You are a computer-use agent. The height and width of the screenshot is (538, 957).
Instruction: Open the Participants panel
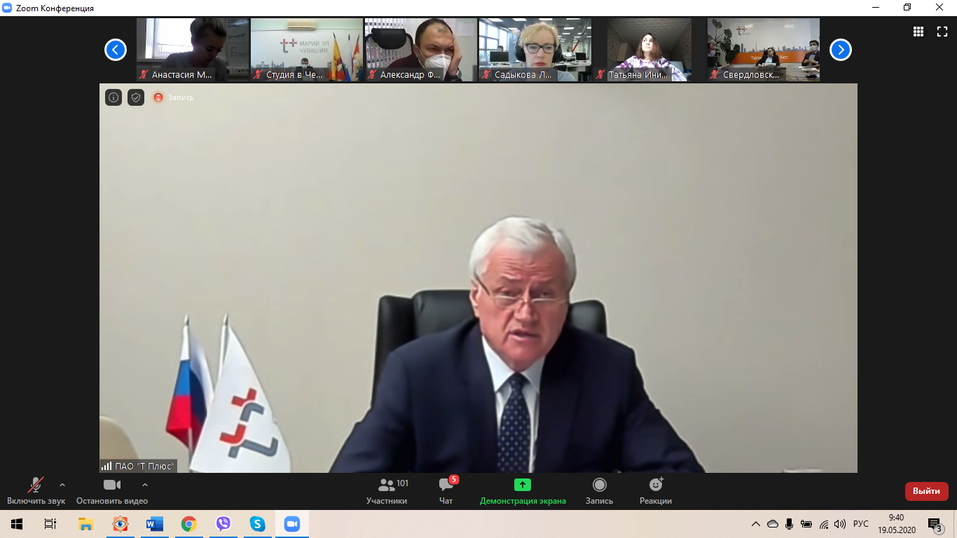(x=386, y=489)
